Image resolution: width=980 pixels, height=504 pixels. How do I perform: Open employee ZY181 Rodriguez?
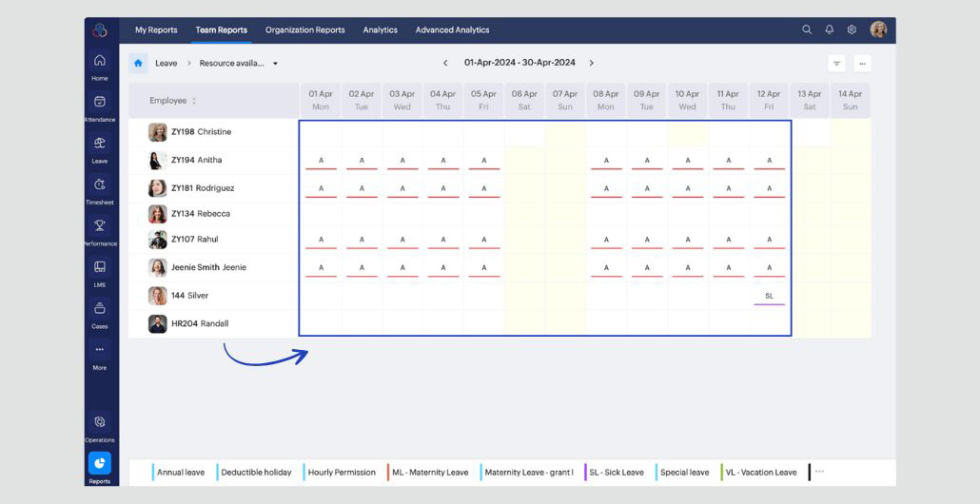pos(203,188)
